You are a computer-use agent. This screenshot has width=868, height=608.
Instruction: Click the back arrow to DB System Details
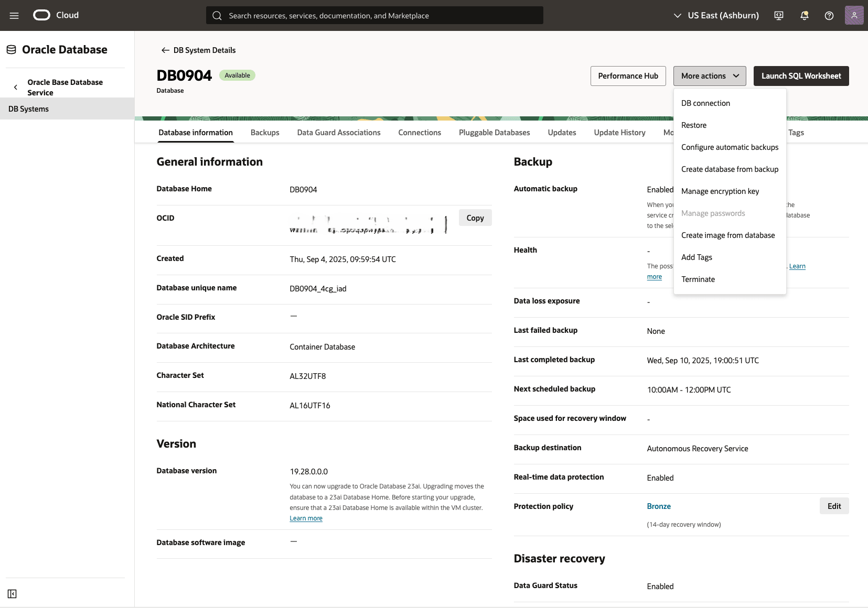point(165,50)
